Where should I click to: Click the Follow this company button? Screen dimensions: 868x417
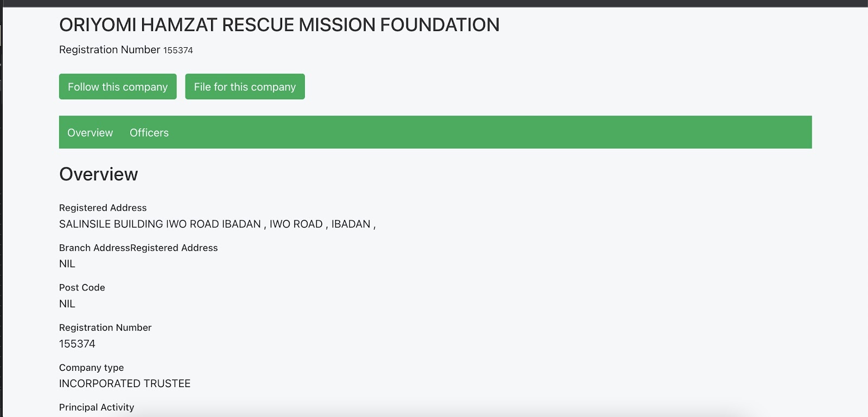[118, 87]
